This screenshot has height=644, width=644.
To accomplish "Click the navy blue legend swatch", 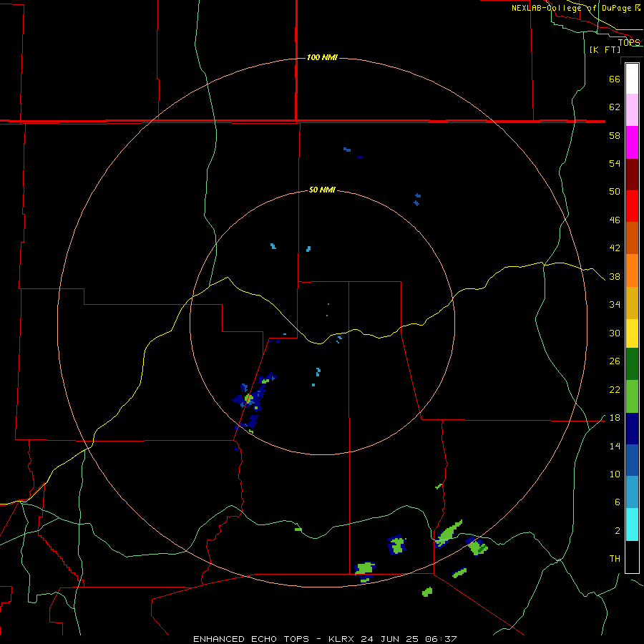I will pyautogui.click(x=632, y=429).
